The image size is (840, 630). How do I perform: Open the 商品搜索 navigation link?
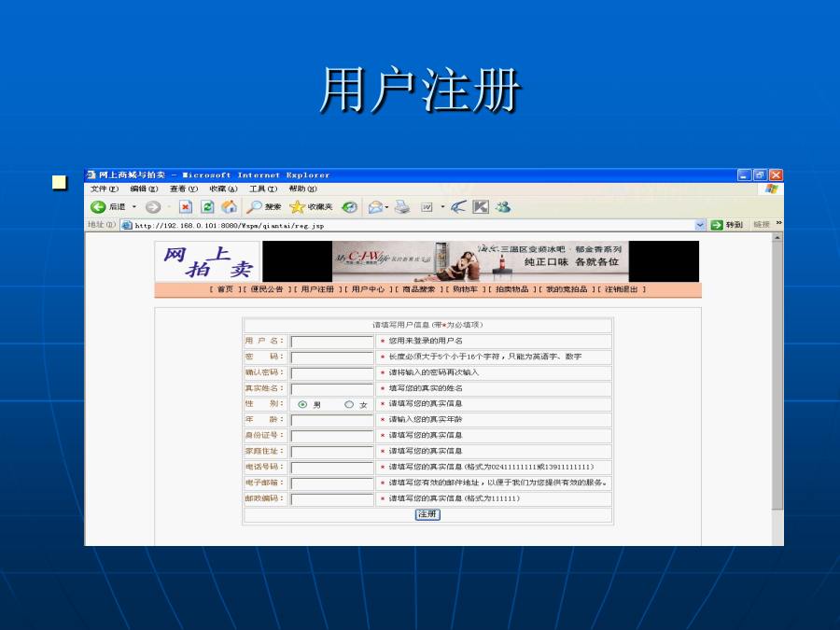(x=419, y=289)
